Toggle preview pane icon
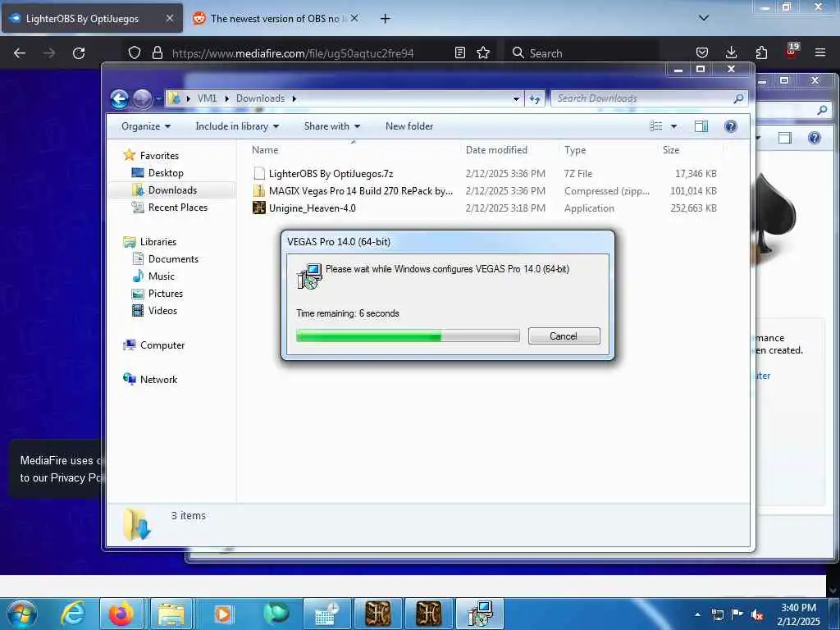The width and height of the screenshot is (840, 630). [701, 126]
